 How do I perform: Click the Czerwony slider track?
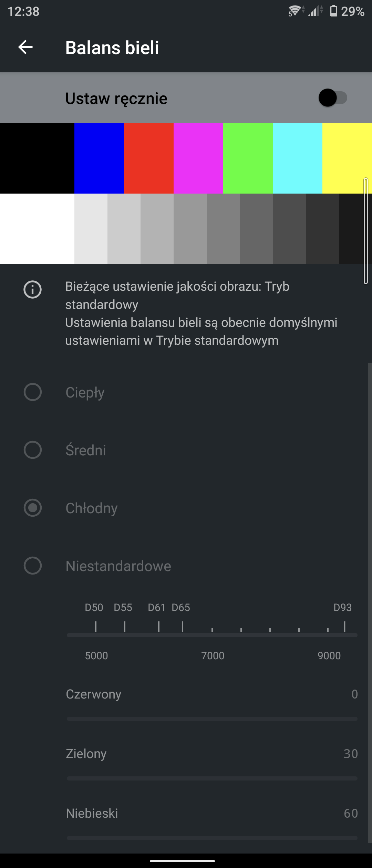[212, 719]
